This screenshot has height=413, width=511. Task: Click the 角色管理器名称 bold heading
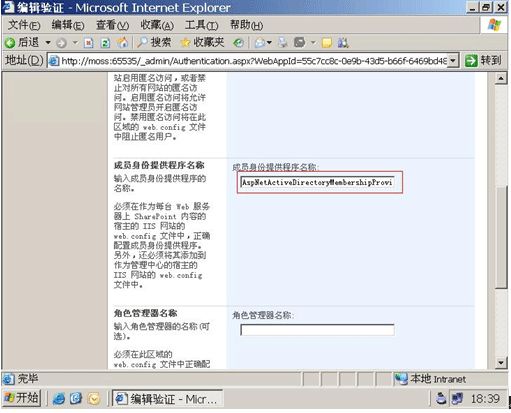145,313
